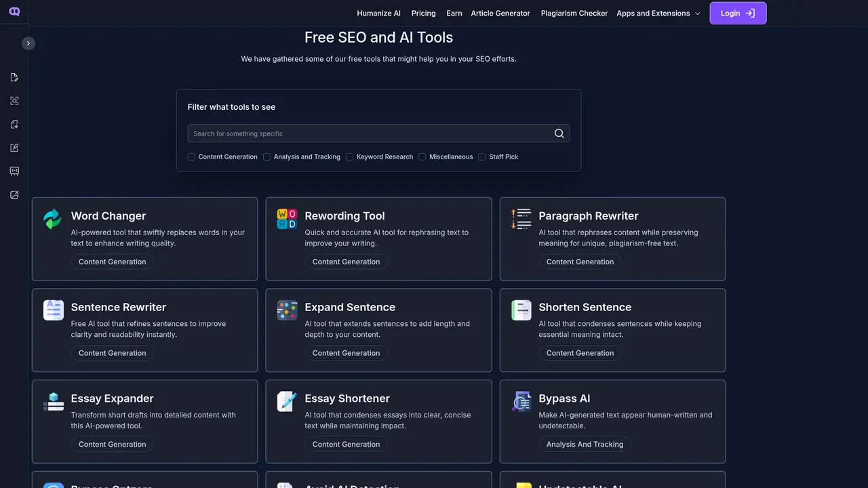868x488 pixels.
Task: Expand the left sidebar with the arrow button
Action: click(28, 43)
